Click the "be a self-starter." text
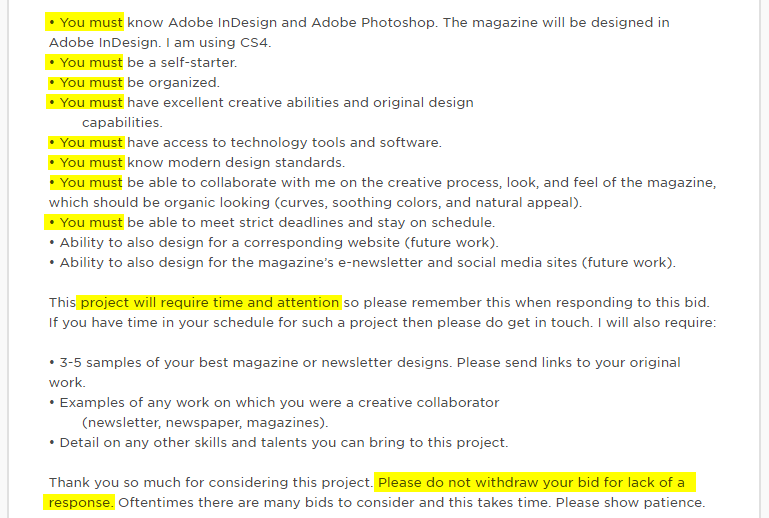The width and height of the screenshot is (769, 518). pyautogui.click(x=182, y=63)
